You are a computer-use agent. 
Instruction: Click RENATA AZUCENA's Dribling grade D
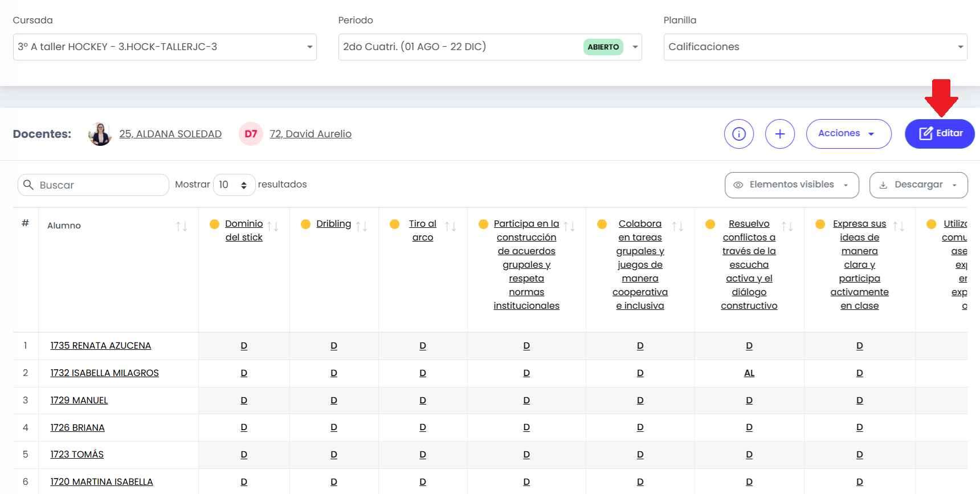334,346
